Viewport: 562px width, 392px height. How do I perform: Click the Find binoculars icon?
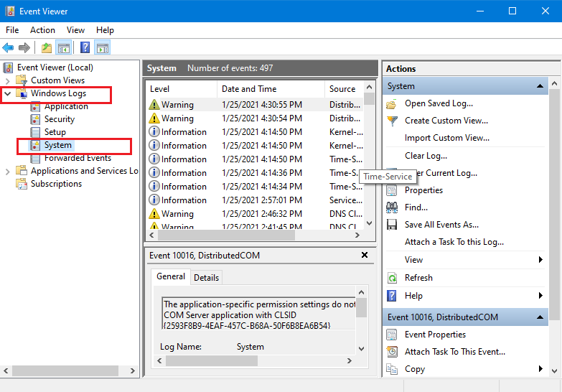(x=392, y=207)
